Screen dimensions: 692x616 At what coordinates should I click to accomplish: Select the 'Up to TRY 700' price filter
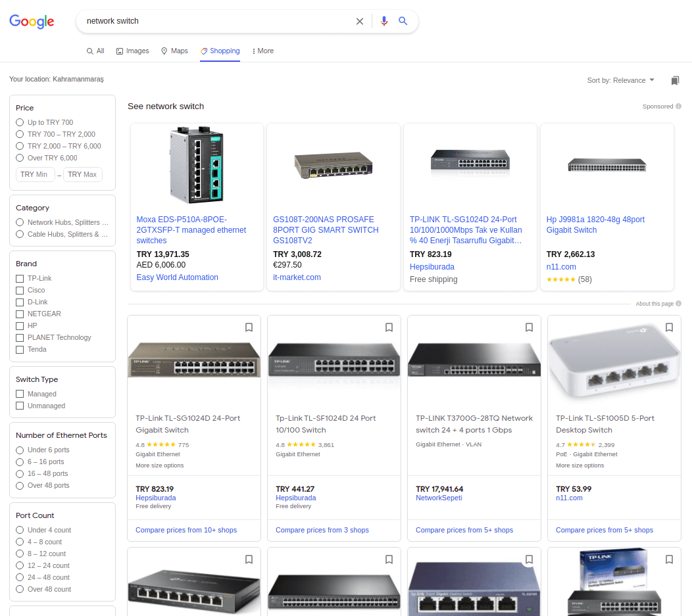point(20,122)
